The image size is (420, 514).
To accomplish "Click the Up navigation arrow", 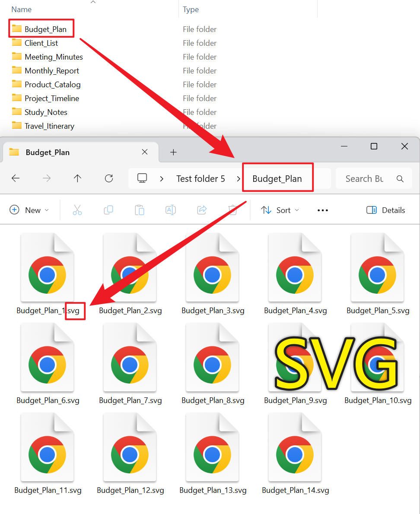I will (x=77, y=178).
